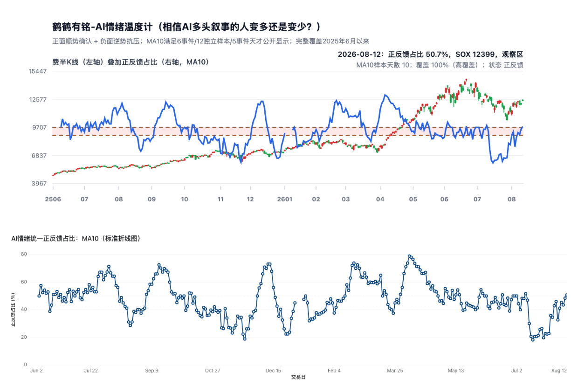Image resolution: width=578 pixels, height=392 pixels.
Task: Click the 06 x-axis label on upper chart
Action: click(444, 199)
